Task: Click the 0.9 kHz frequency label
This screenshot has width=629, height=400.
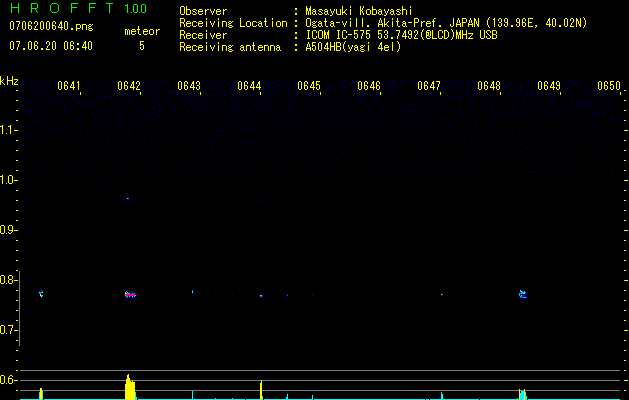Action: tap(7, 230)
